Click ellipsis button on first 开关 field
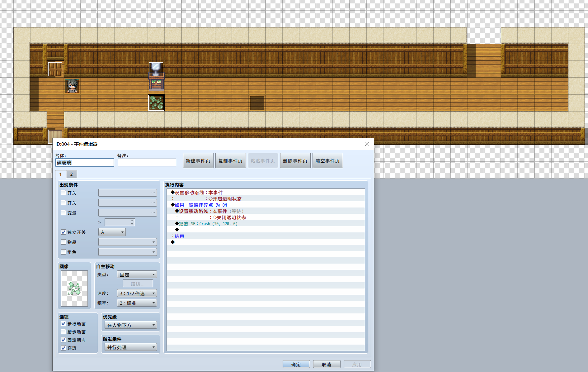This screenshot has height=372, width=588. coord(153,193)
